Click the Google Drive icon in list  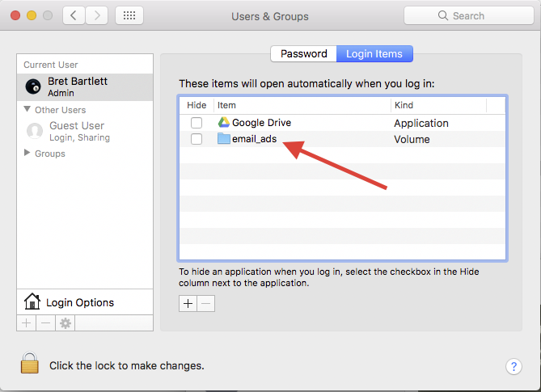pos(224,123)
